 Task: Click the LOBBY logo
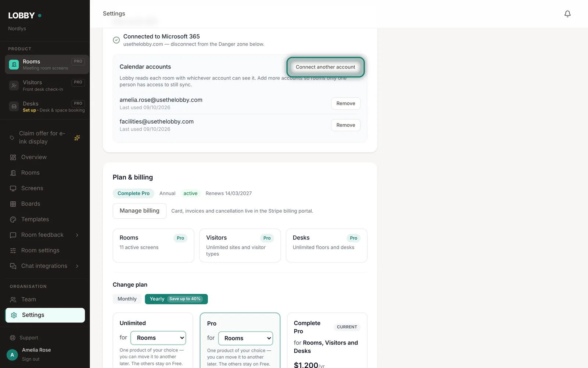click(21, 15)
